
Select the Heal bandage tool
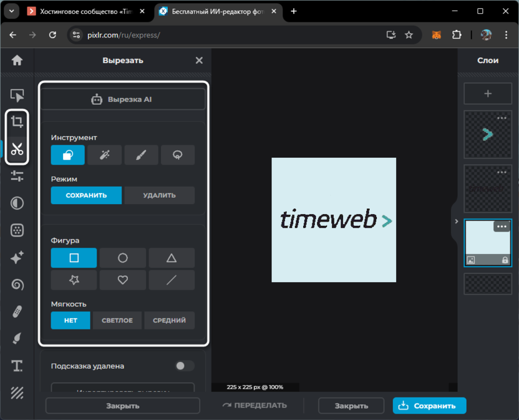(17, 311)
